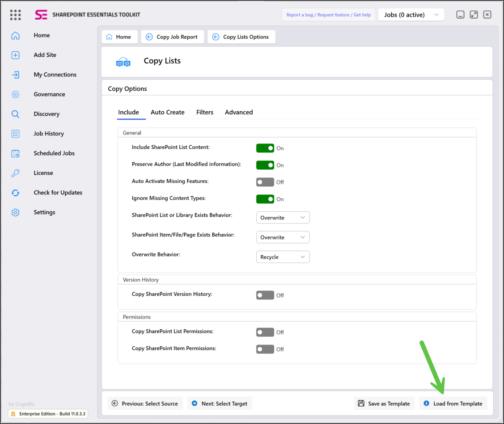Click the Load from Template download icon
Image resolution: width=504 pixels, height=424 pixels.
pyautogui.click(x=426, y=403)
